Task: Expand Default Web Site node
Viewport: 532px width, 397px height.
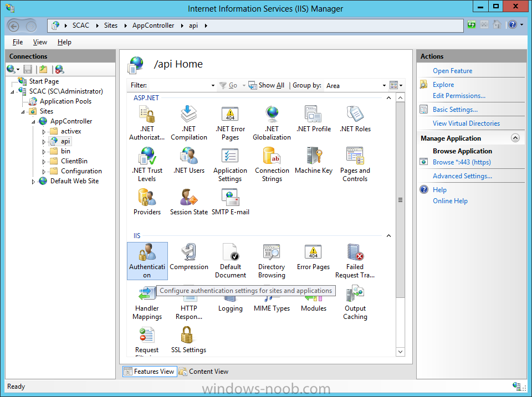Action: [x=33, y=182]
